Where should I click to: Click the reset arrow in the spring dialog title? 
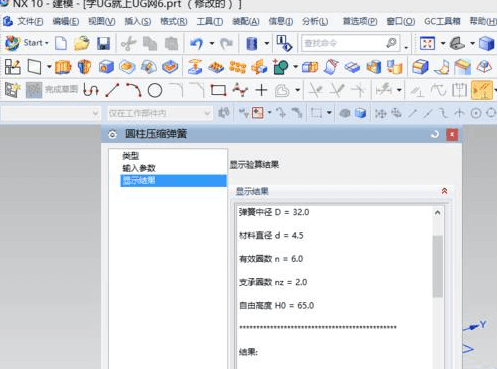[x=435, y=134]
